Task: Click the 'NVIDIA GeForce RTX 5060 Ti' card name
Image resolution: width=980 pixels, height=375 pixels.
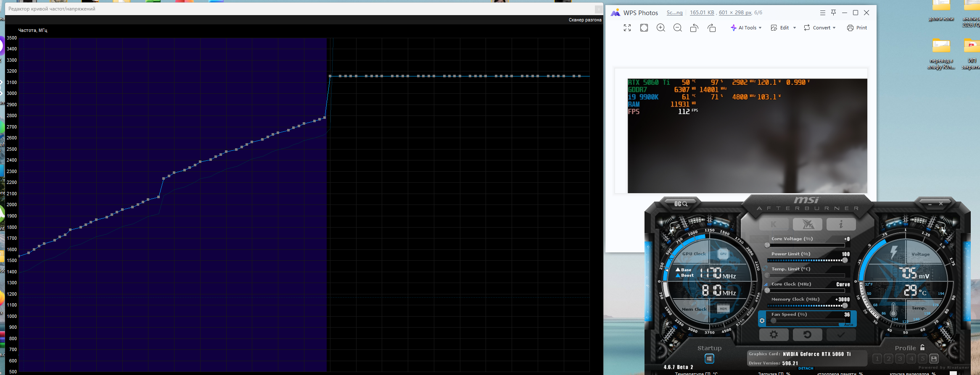Action: tap(816, 354)
